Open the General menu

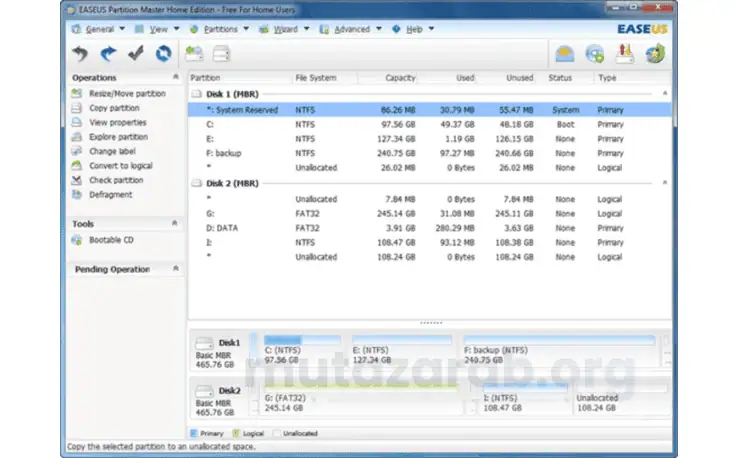pyautogui.click(x=100, y=29)
